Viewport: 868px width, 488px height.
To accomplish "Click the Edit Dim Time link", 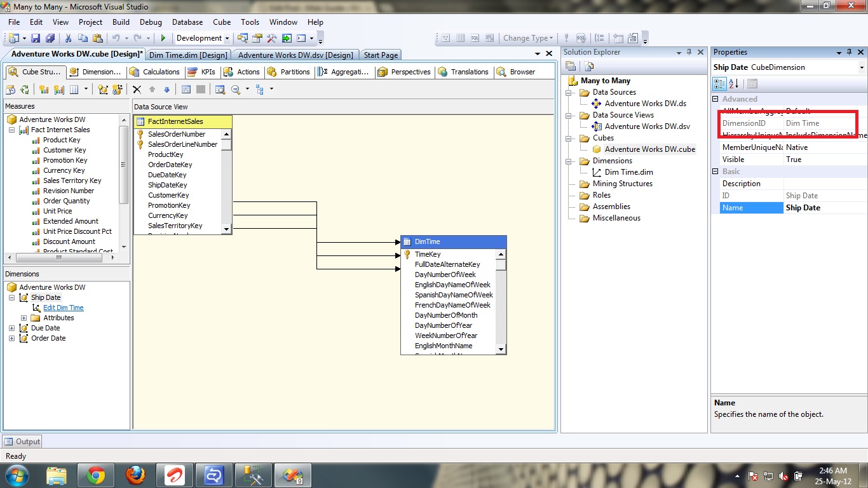I will coord(63,308).
